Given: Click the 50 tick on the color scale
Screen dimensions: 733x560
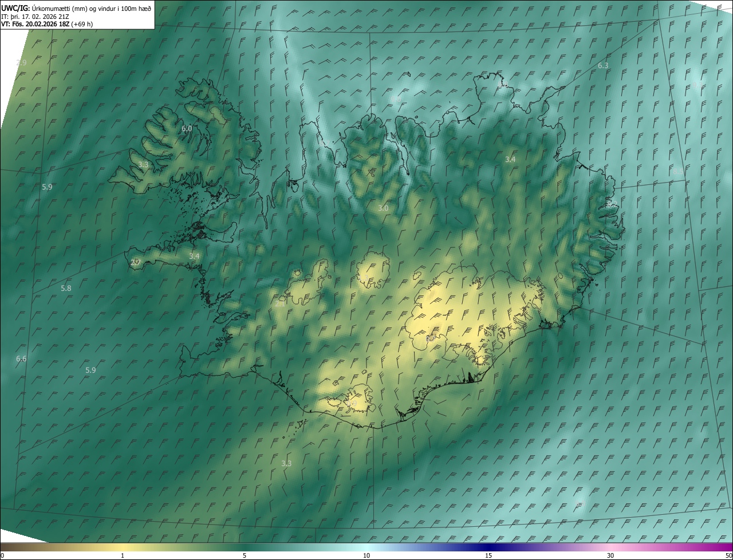Looking at the screenshot, I should pyautogui.click(x=728, y=555).
